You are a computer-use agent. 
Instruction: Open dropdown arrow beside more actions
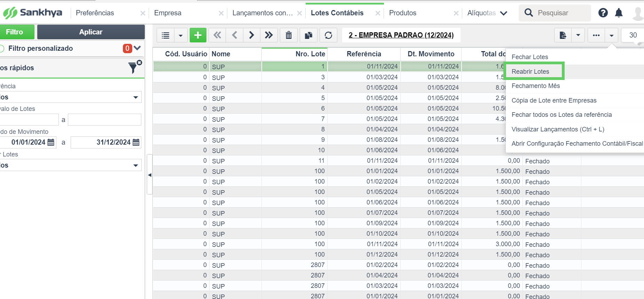click(x=611, y=35)
